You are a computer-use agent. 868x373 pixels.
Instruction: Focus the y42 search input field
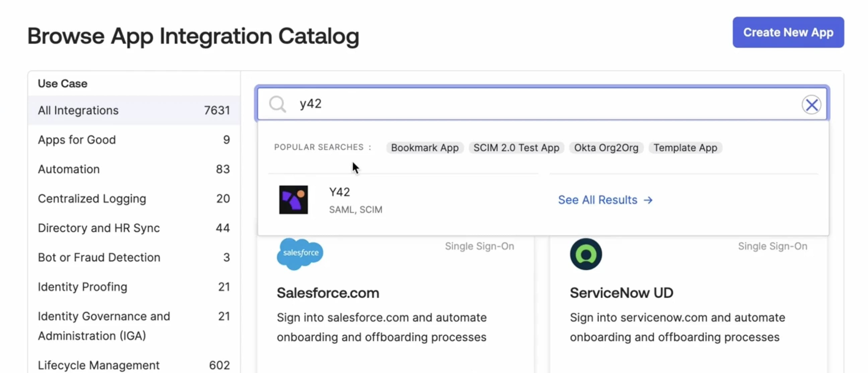(542, 104)
